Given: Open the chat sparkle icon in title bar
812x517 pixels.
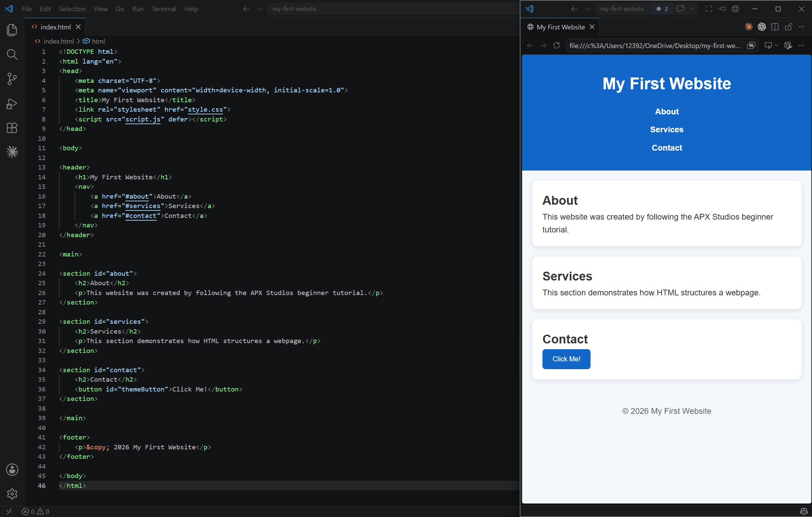Looking at the screenshot, I should (x=680, y=9).
